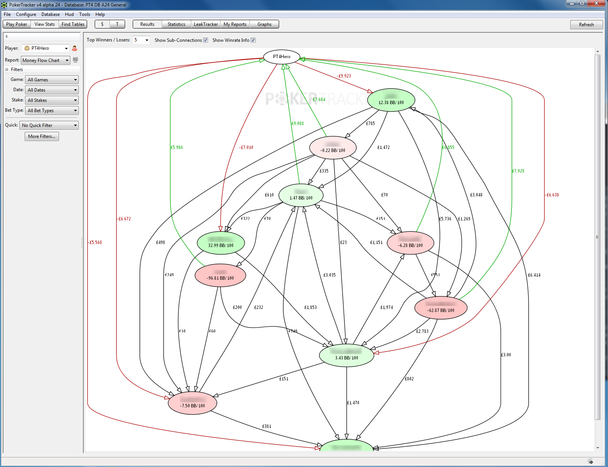Open the Player selection dropdown
The height and width of the screenshot is (467, 608).
[x=46, y=48]
